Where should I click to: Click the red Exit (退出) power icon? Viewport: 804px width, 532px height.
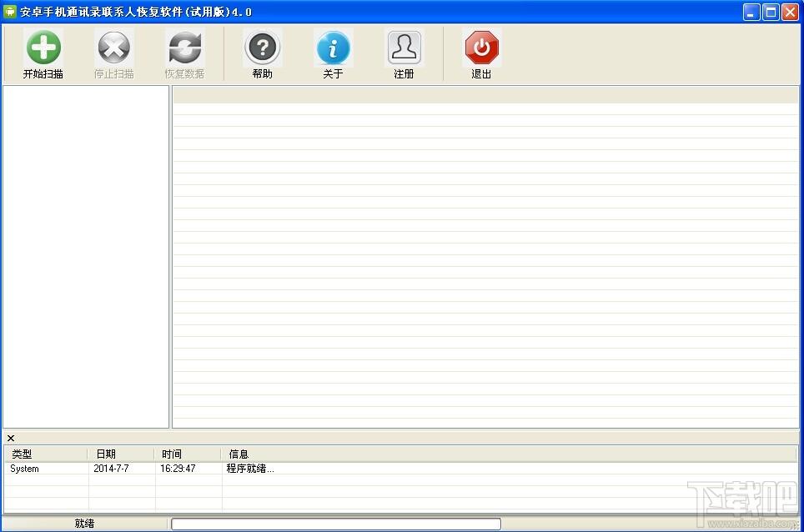point(481,48)
